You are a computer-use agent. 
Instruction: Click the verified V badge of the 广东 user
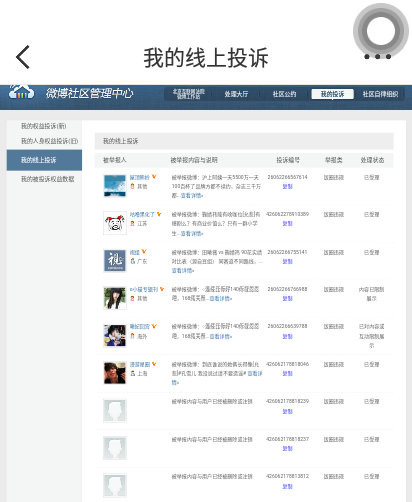tap(144, 251)
